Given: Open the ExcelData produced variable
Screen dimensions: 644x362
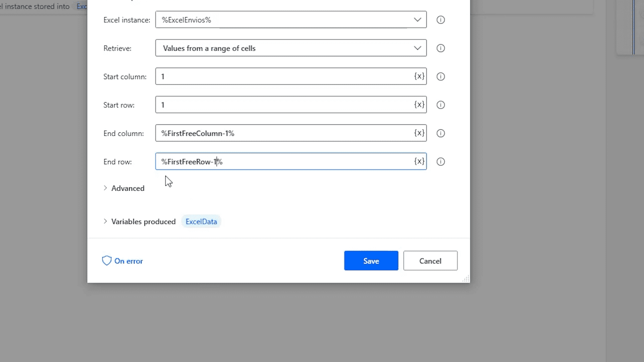Looking at the screenshot, I should pos(201,221).
